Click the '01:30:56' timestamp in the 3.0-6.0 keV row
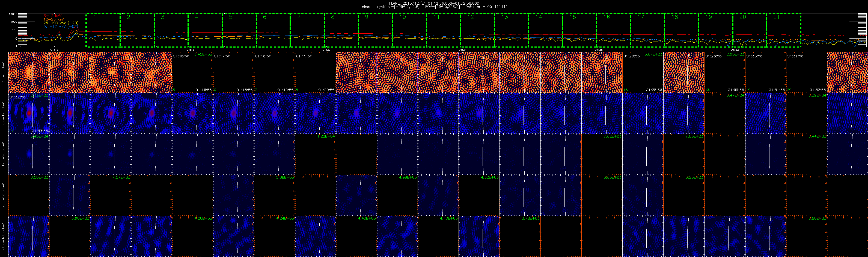868x257 pixels. [x=755, y=56]
